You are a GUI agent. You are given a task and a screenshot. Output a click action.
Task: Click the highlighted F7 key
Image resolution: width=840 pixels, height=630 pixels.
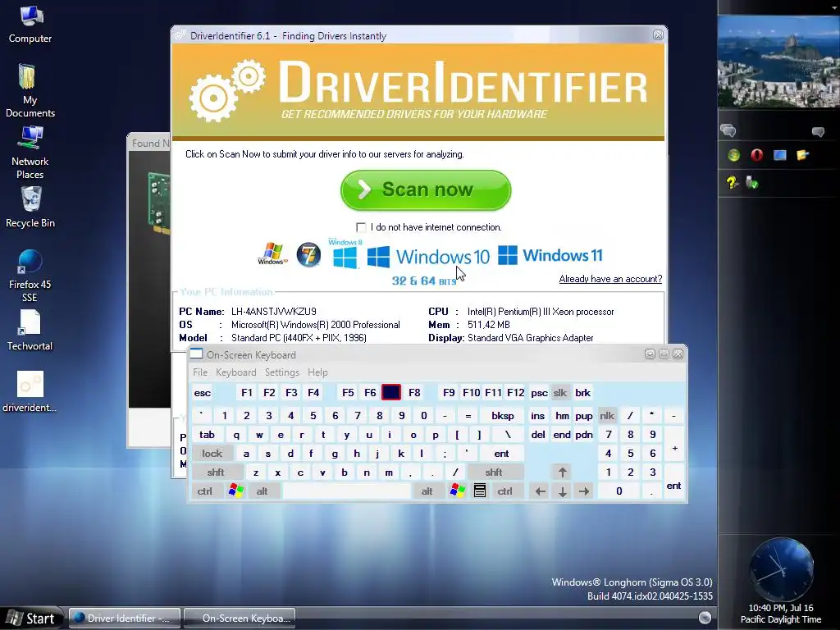pos(391,393)
